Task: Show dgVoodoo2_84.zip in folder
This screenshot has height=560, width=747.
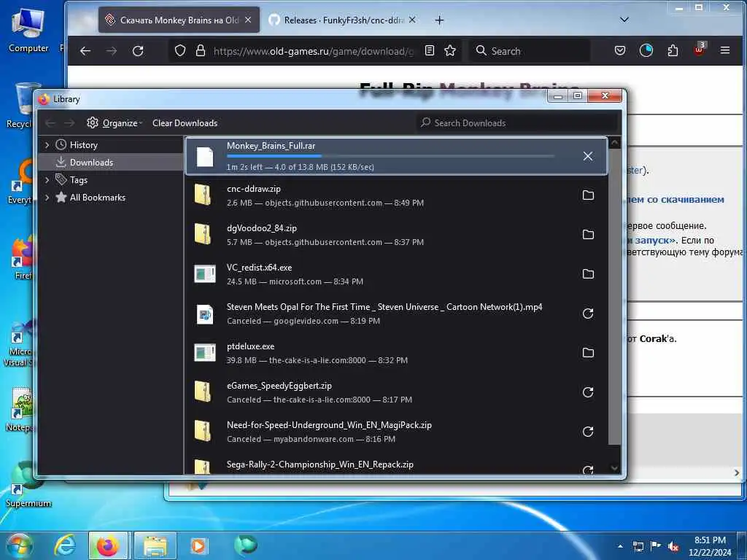Action: [x=588, y=235]
